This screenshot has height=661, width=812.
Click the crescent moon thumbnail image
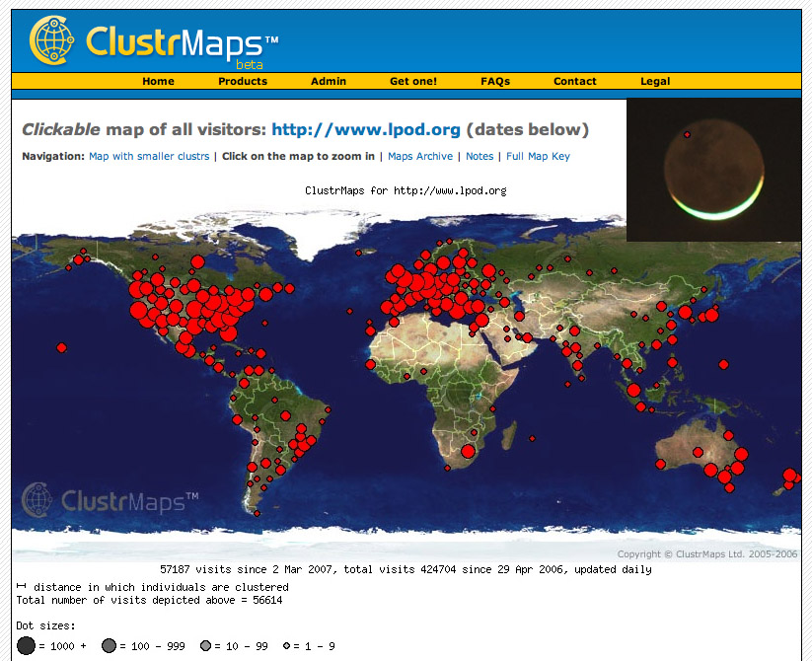[714, 170]
